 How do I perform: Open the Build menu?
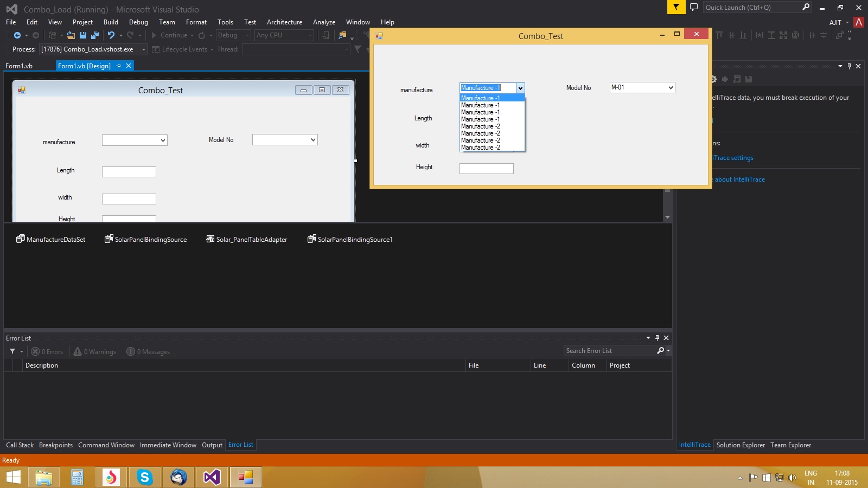point(111,22)
